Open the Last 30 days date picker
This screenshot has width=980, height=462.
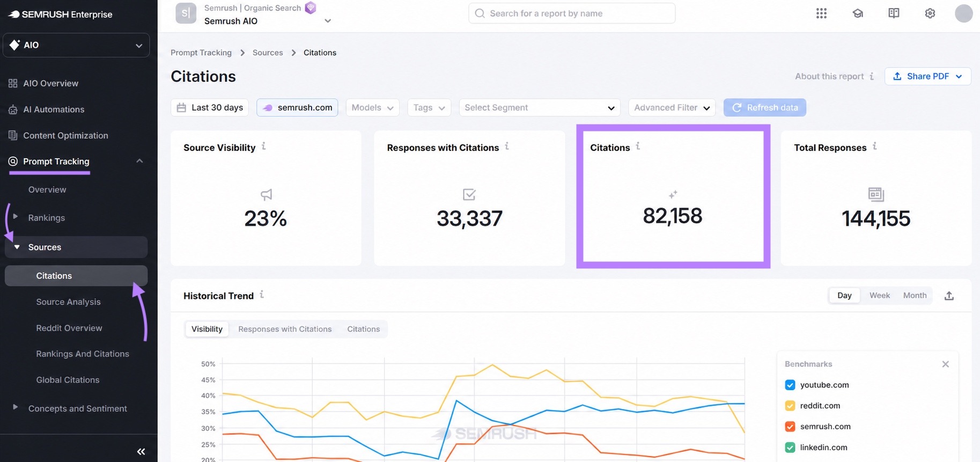pyautogui.click(x=210, y=107)
